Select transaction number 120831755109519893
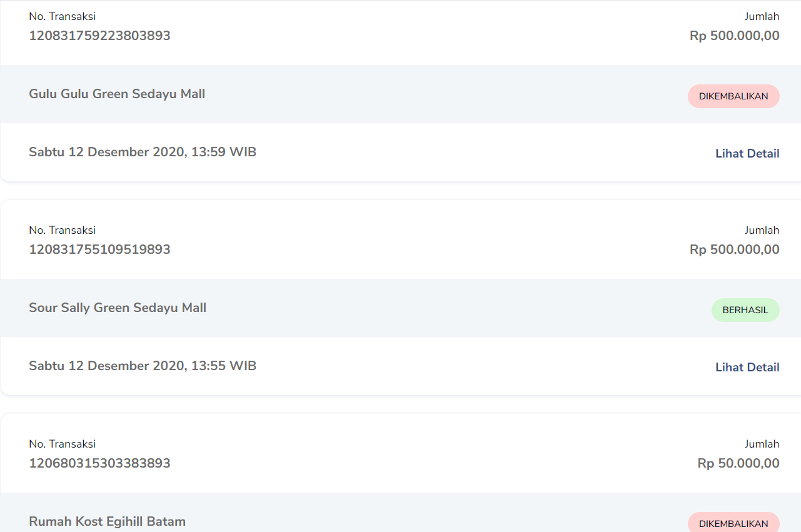 point(99,249)
